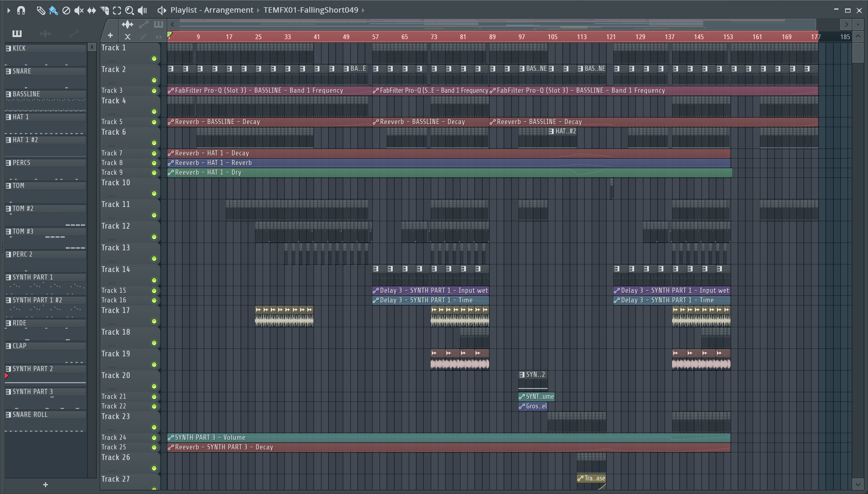The width and height of the screenshot is (868, 494).
Task: Open playlist options menu arrow at top-left
Action: click(9, 11)
